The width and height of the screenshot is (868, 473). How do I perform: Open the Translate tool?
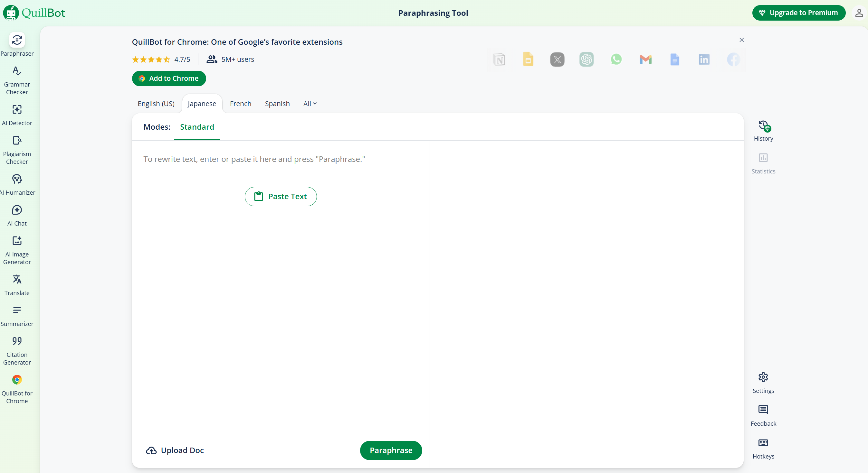(x=17, y=284)
